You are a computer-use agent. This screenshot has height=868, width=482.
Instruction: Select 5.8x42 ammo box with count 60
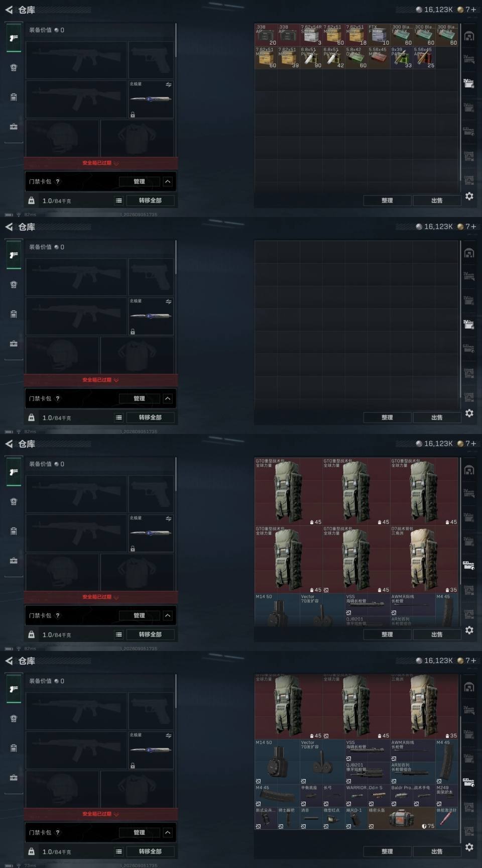(356, 58)
